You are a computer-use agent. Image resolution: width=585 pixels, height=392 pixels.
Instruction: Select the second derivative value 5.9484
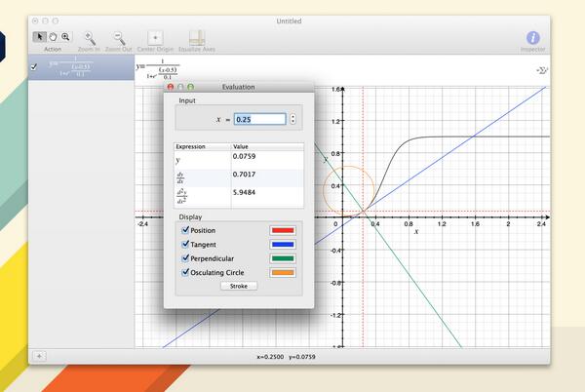(x=267, y=197)
